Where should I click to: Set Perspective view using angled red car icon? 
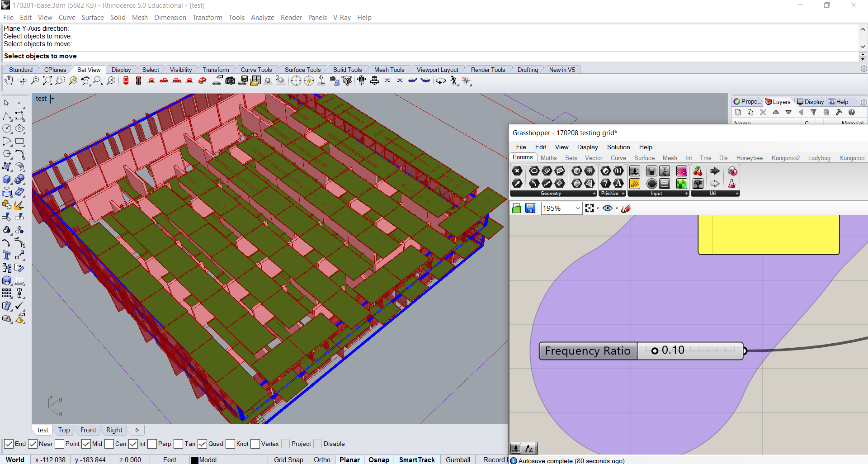click(202, 81)
